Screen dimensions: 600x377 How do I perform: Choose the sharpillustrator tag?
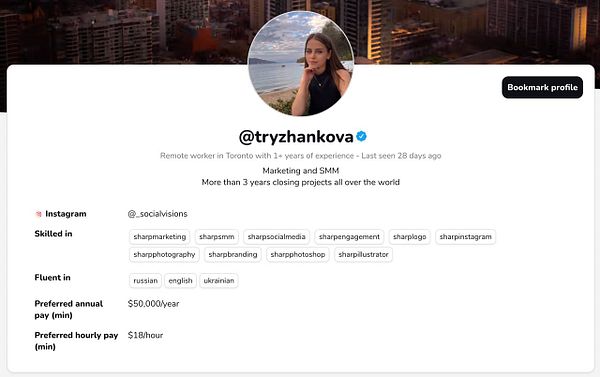click(x=363, y=255)
